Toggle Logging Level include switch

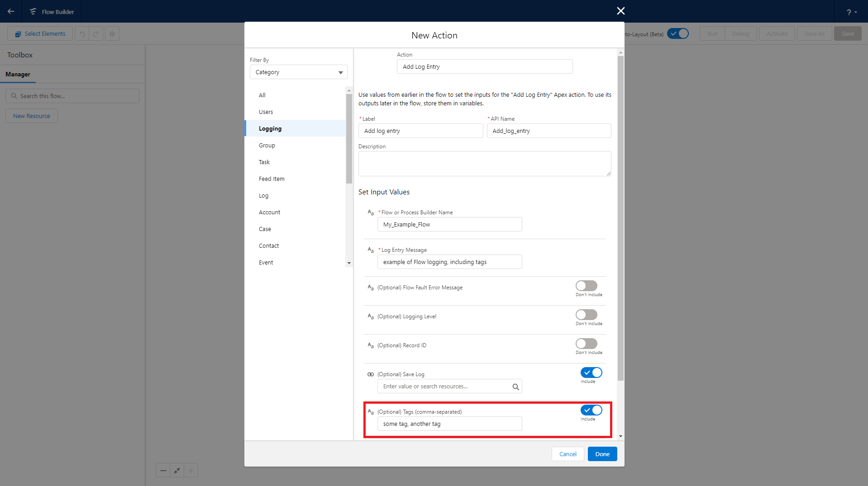(x=587, y=315)
